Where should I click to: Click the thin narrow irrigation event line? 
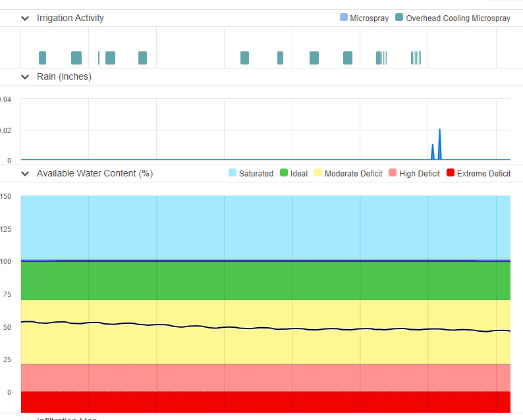coord(99,58)
